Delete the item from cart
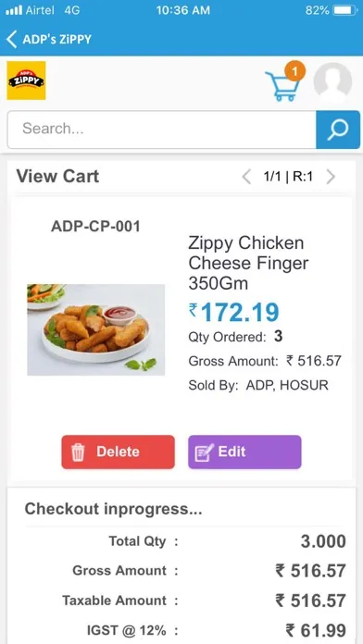The width and height of the screenshot is (363, 644). [118, 452]
